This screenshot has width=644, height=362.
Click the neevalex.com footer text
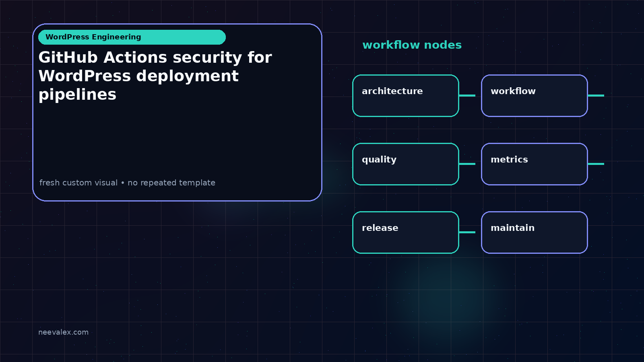pyautogui.click(x=63, y=332)
